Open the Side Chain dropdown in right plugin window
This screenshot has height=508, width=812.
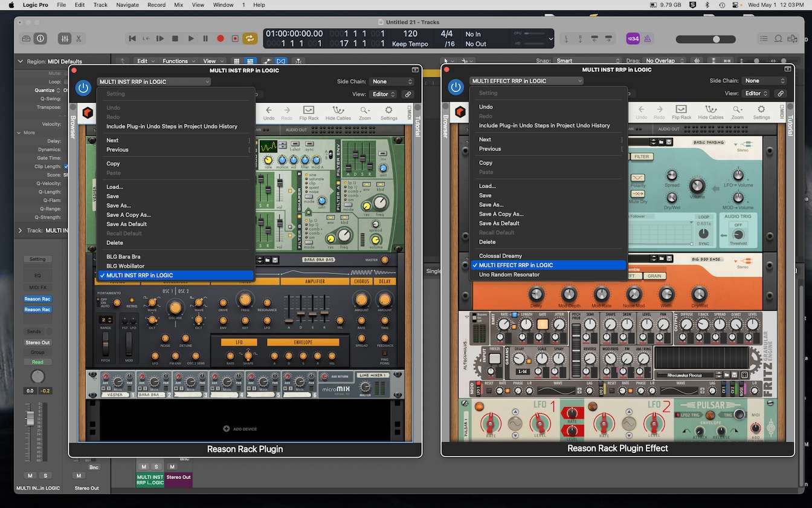click(x=765, y=81)
